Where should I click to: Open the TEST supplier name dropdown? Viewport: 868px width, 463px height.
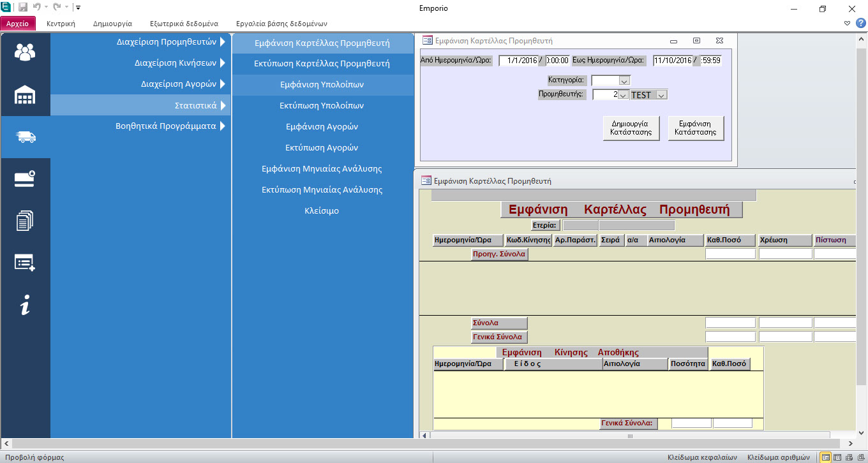point(661,95)
